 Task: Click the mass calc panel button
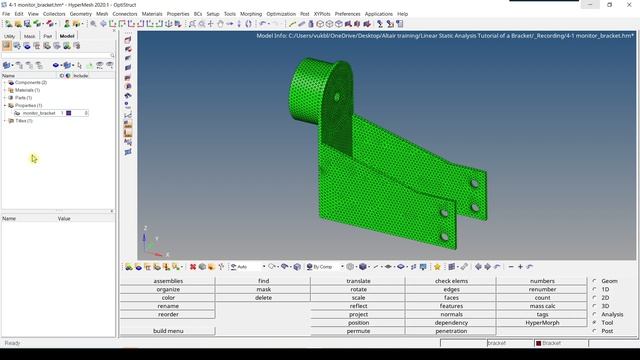pos(542,306)
